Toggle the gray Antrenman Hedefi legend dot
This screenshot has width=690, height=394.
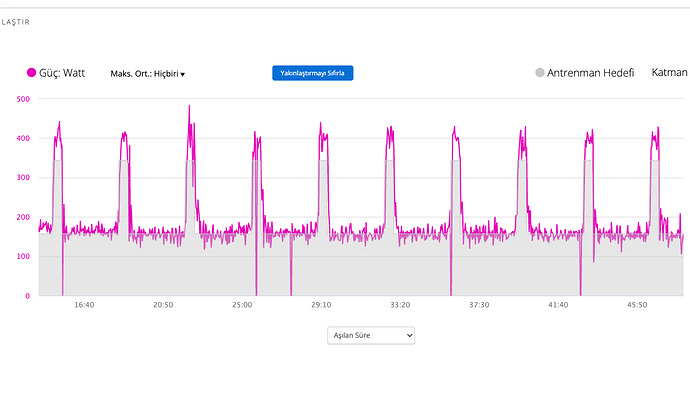[540, 73]
